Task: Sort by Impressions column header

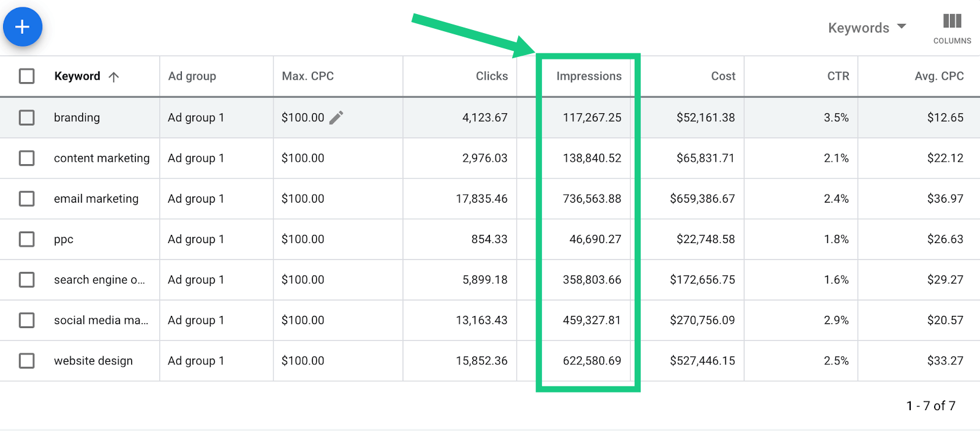Action: [589, 76]
